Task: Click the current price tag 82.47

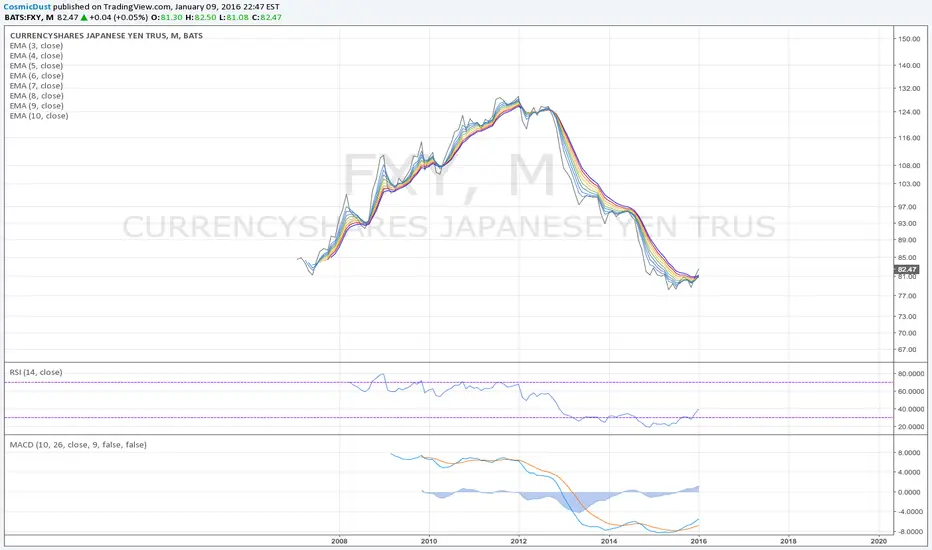Action: 907,269
